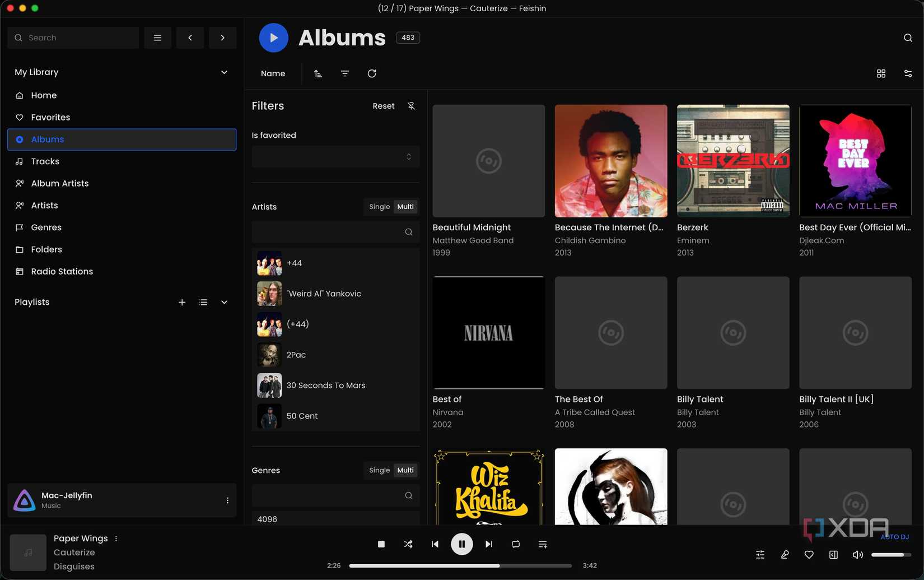Open the equalizer audio settings icon

coord(760,555)
